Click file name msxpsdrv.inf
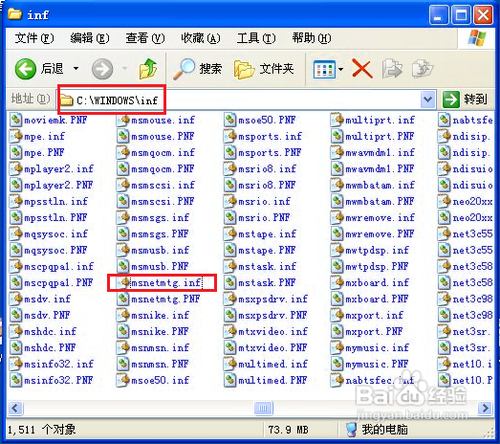500x444 pixels. pyautogui.click(x=273, y=299)
